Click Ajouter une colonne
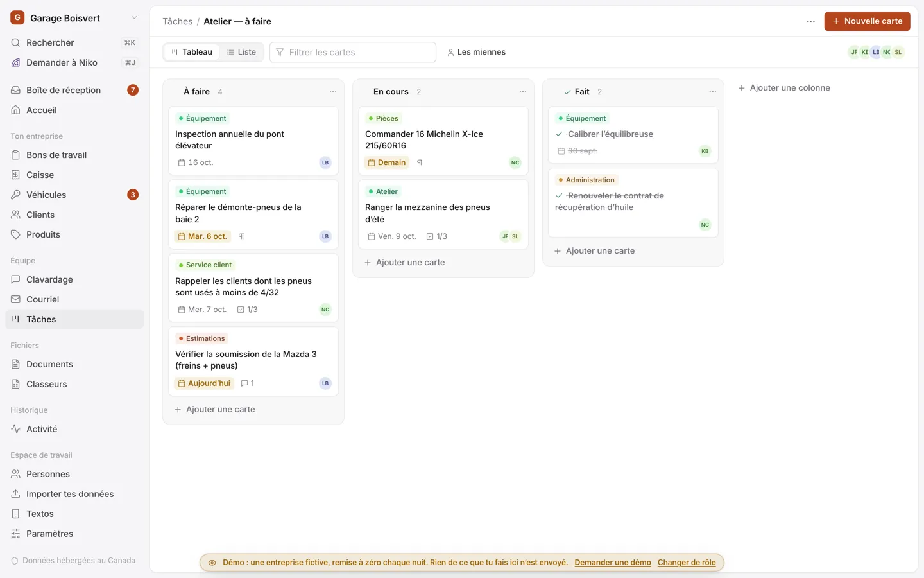924x578 pixels. click(x=784, y=88)
